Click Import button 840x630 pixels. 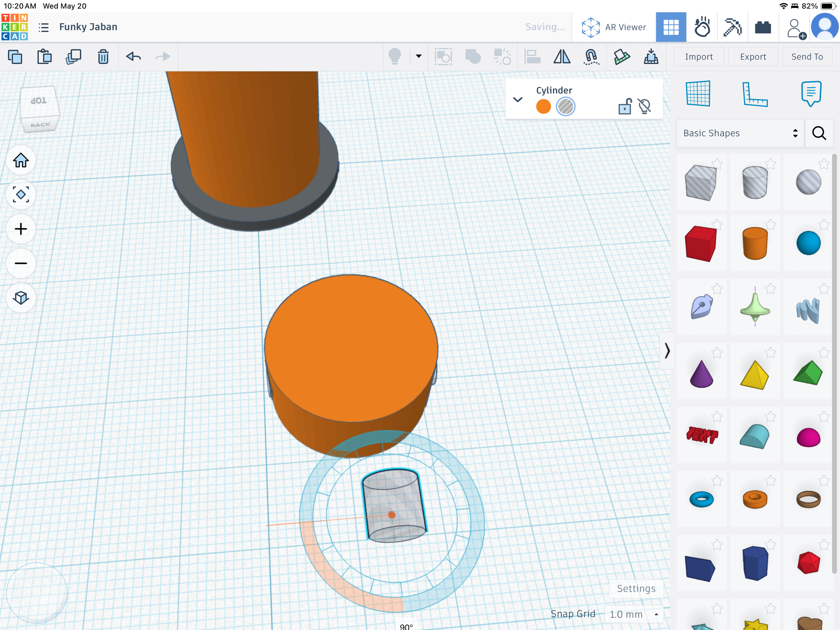[699, 57]
